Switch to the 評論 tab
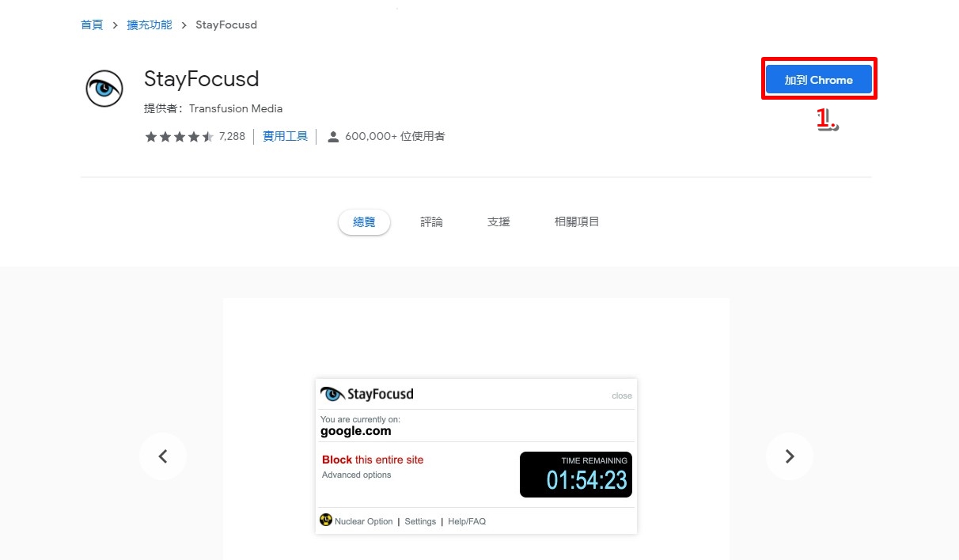 pyautogui.click(x=431, y=222)
